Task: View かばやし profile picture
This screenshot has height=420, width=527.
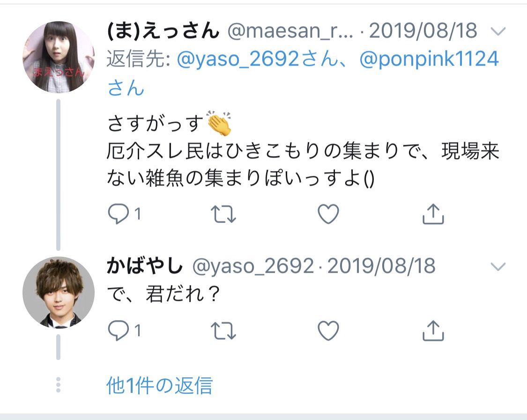Action: click(x=59, y=292)
